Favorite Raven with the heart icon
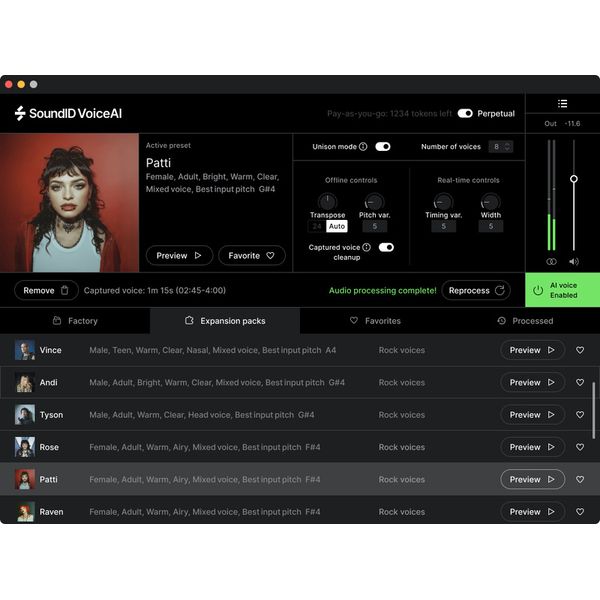This screenshot has height=600, width=600. pyautogui.click(x=580, y=512)
